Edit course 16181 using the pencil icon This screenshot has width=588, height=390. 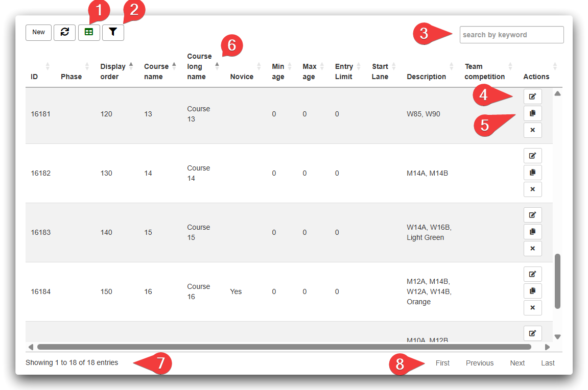click(532, 96)
